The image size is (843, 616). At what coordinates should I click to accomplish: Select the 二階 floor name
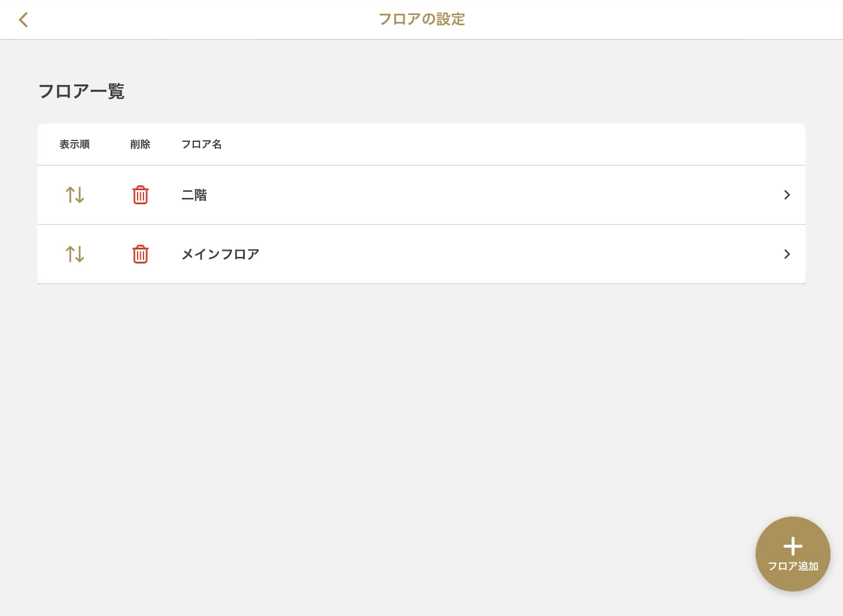(x=194, y=195)
